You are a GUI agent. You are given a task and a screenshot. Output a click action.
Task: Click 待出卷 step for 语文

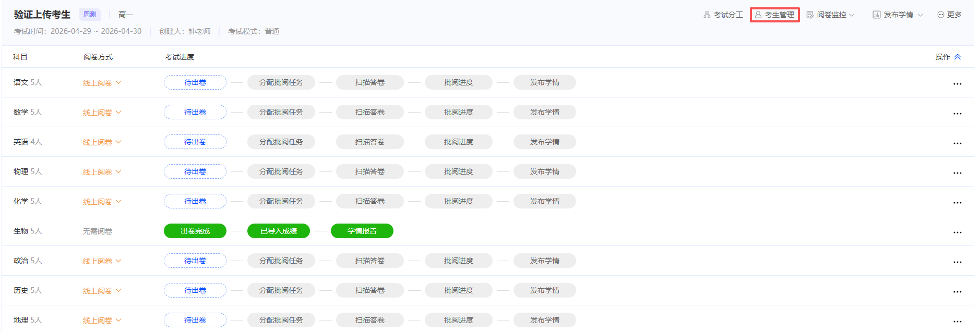click(195, 82)
